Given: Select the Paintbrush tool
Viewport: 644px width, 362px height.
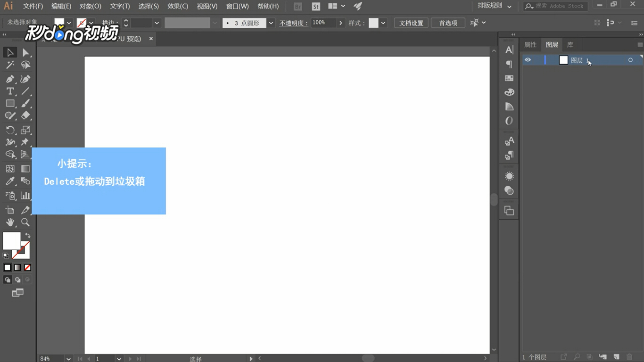Looking at the screenshot, I should click(25, 103).
